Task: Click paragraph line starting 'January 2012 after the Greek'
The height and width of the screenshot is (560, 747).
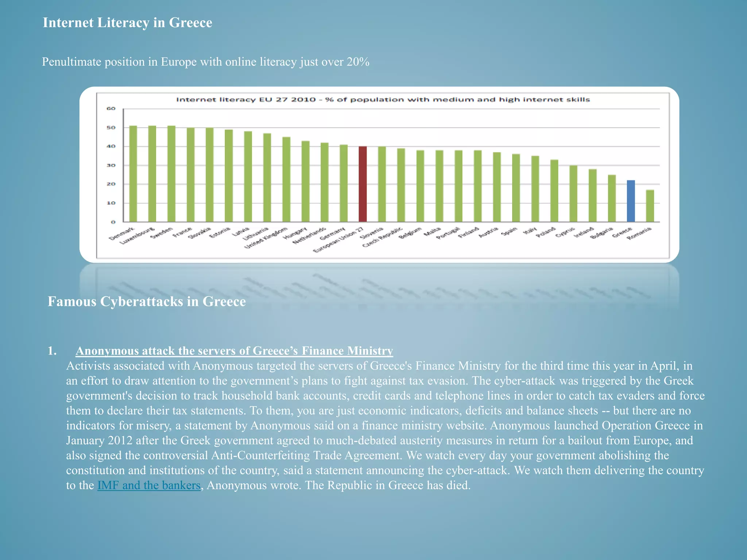Action: pos(380,440)
